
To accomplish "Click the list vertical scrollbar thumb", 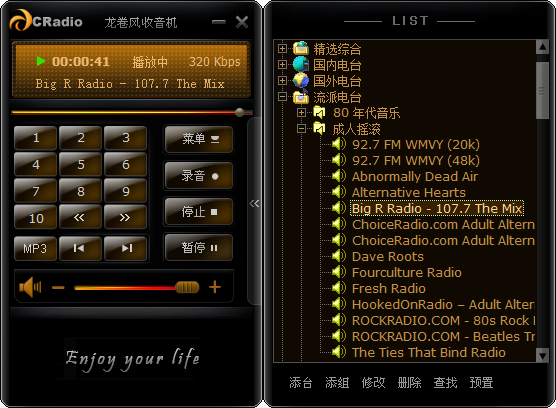I will tap(543, 90).
